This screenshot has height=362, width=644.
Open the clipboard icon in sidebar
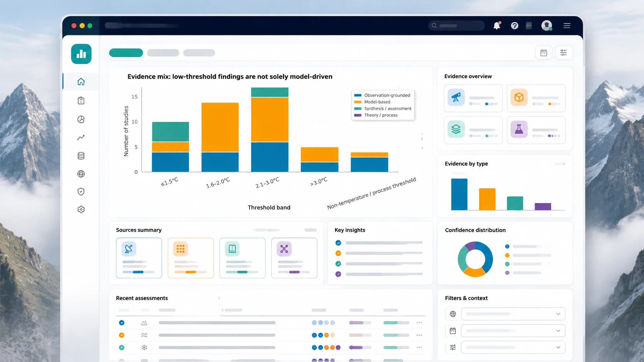pos(81,100)
